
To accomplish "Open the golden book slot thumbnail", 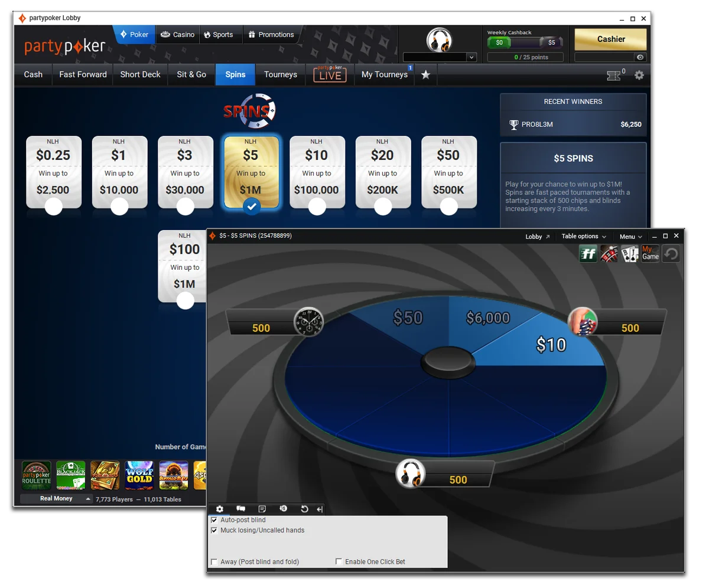I will click(105, 476).
